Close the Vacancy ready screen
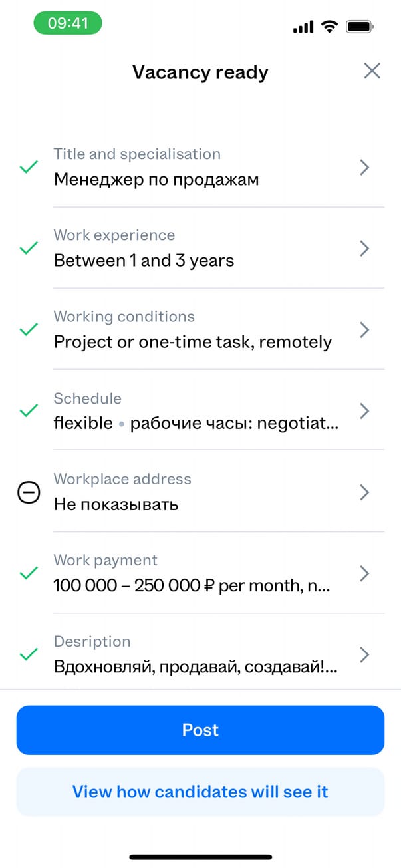This screenshot has height=868, width=401. [372, 71]
